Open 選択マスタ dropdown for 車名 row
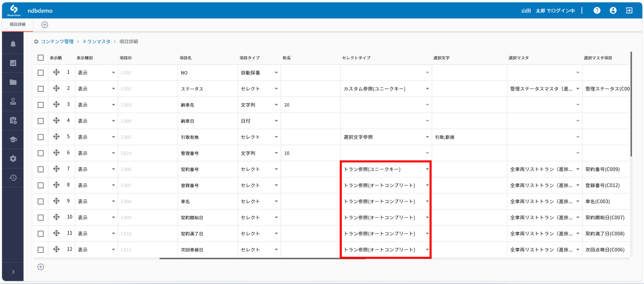 point(545,202)
